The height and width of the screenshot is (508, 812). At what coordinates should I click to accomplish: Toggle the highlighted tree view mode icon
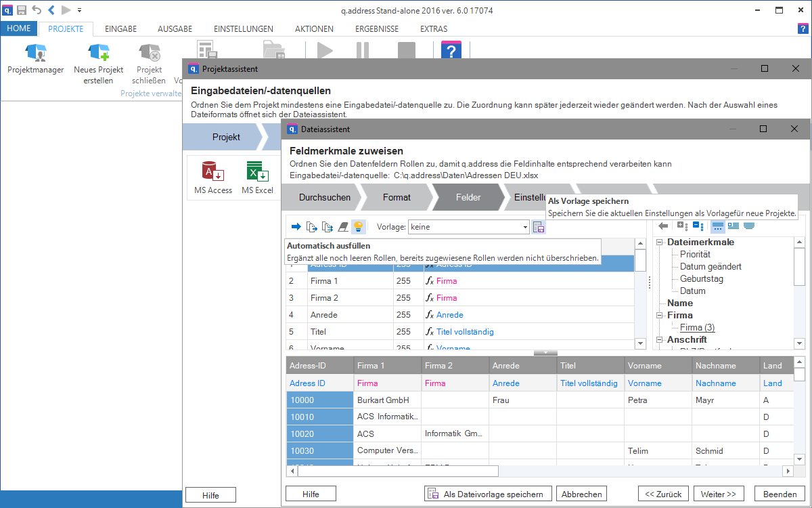click(717, 226)
